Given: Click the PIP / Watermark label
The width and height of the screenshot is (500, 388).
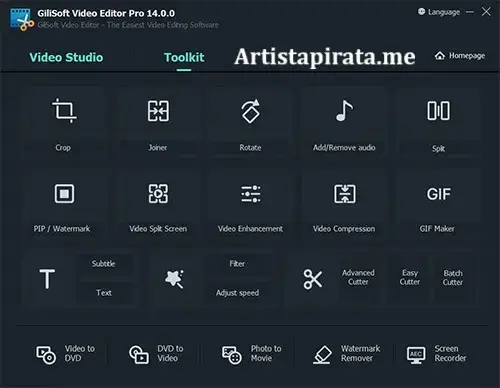Looking at the screenshot, I should (62, 229).
